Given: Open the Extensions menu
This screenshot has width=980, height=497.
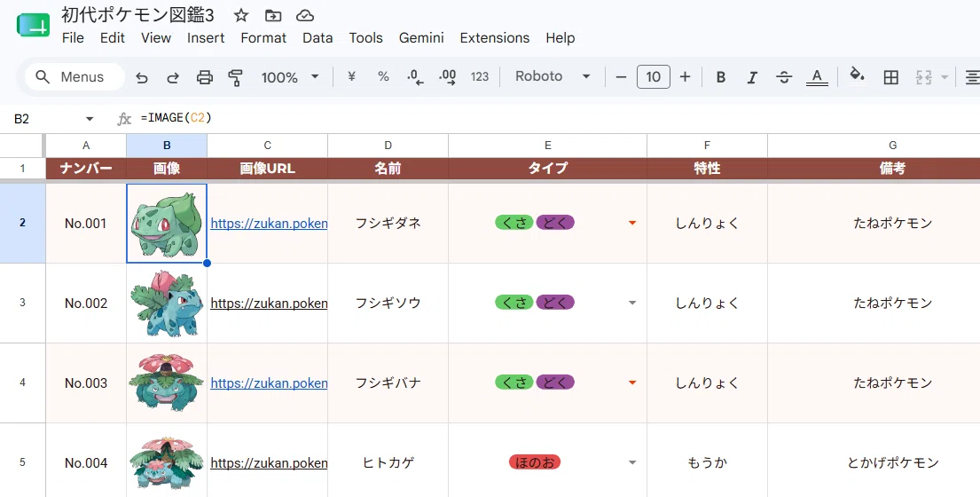Looking at the screenshot, I should 494,37.
